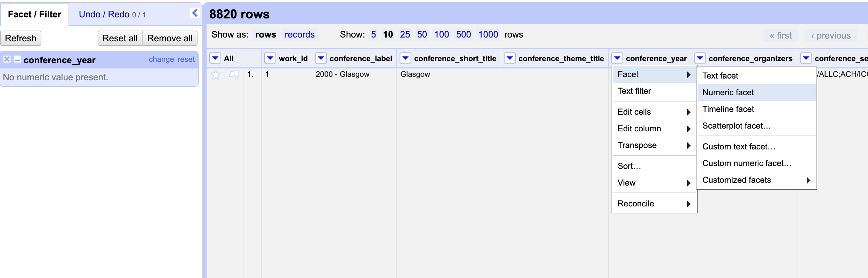Open the work_id column dropdown

coord(270,58)
